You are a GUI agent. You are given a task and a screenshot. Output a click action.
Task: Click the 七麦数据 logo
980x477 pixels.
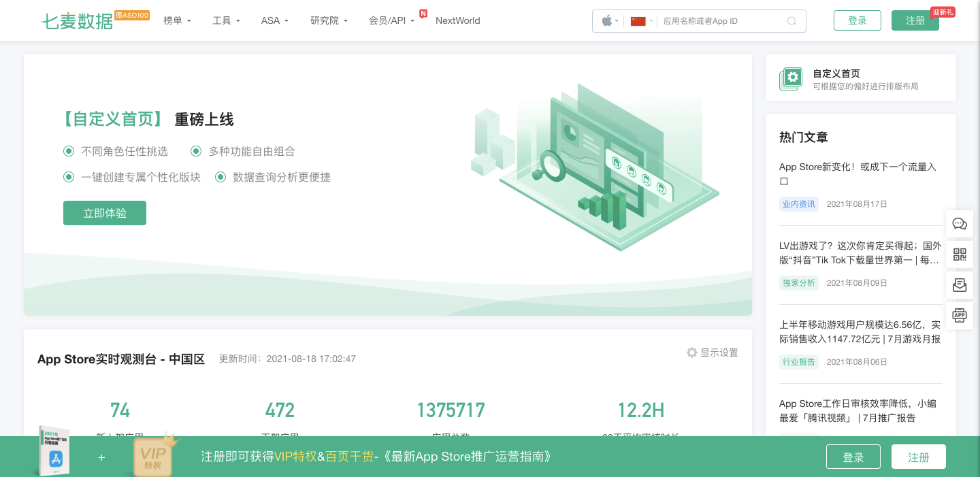78,21
